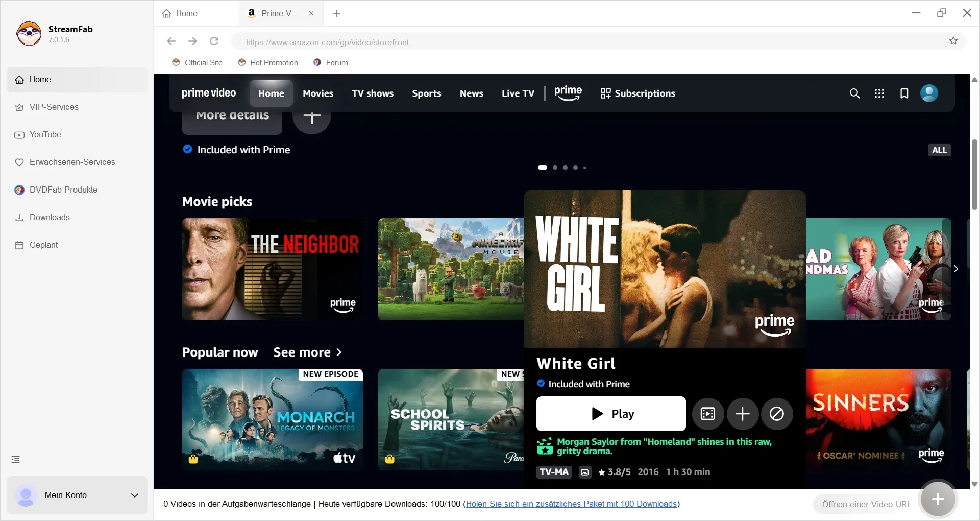Image resolution: width=980 pixels, height=521 pixels.
Task: Advance the Movie picks carousel with right chevron
Action: point(955,269)
